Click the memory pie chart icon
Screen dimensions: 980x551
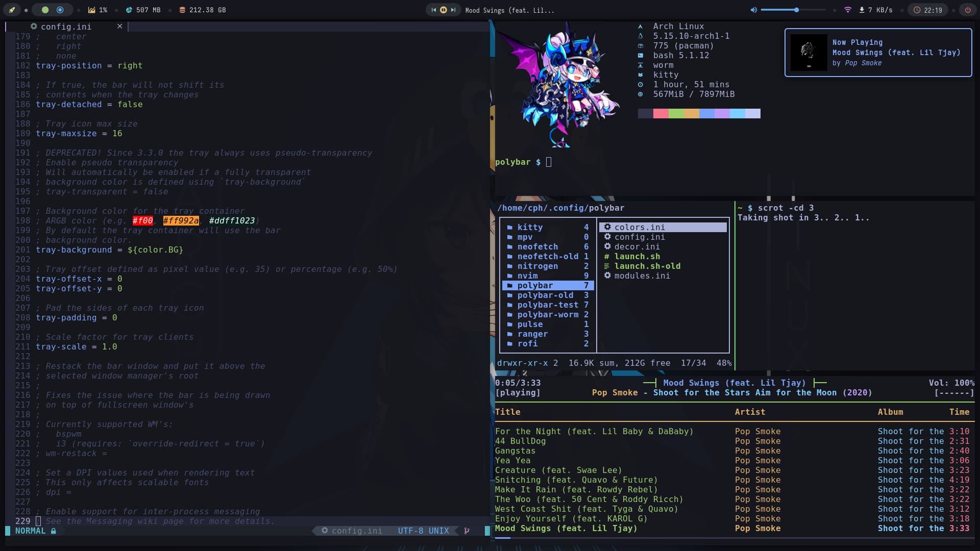pos(129,10)
